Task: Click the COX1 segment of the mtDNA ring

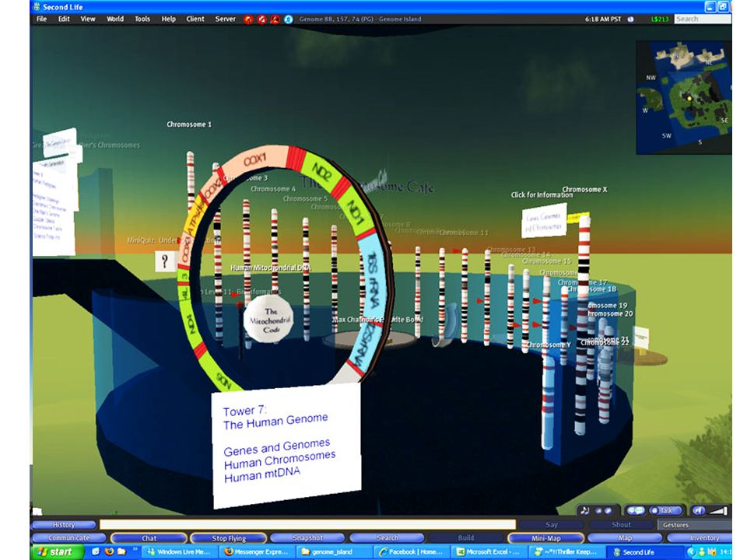Action: tap(256, 160)
